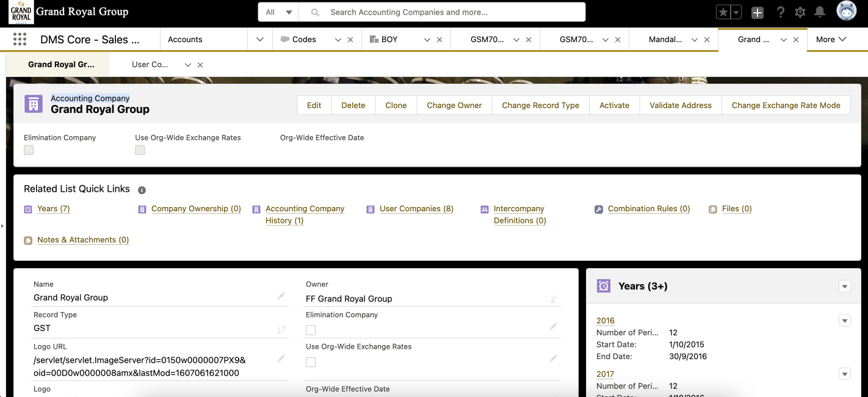The image size is (868, 397).
Task: Click the Combination Rules wrench icon
Action: click(599, 209)
